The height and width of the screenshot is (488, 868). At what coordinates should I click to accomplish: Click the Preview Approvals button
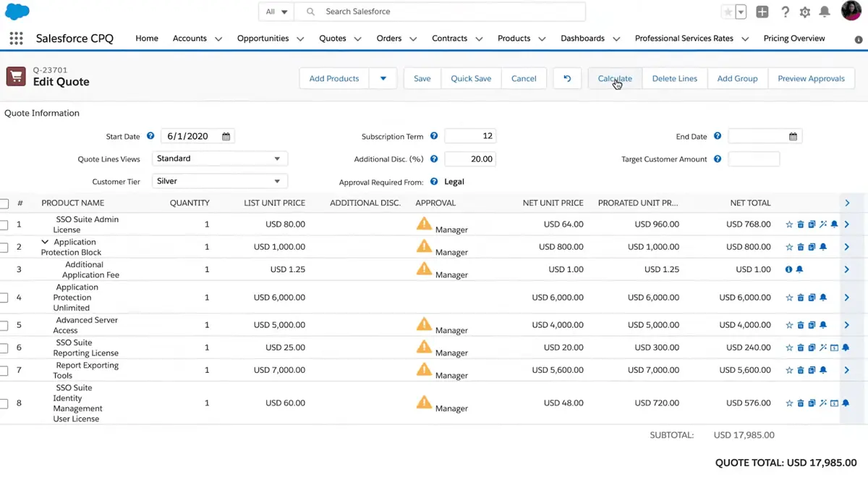(x=811, y=78)
